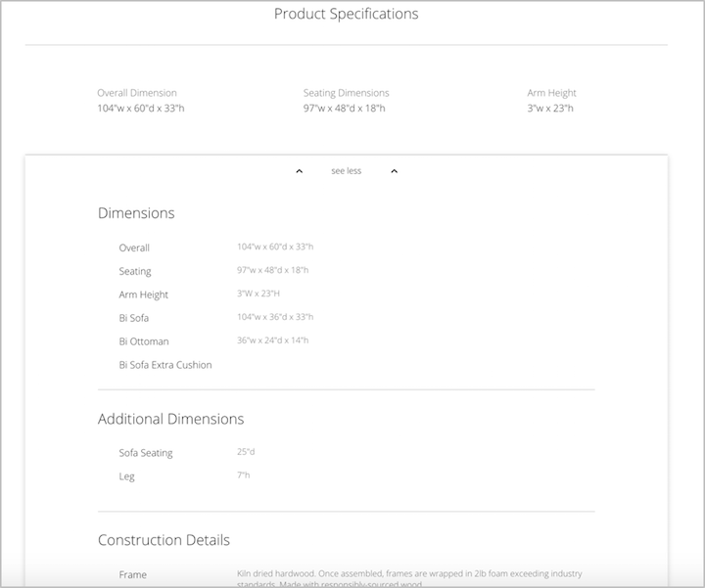Click the Bi Sofa Extra Cushion label
This screenshot has height=588, width=705.
click(x=165, y=365)
